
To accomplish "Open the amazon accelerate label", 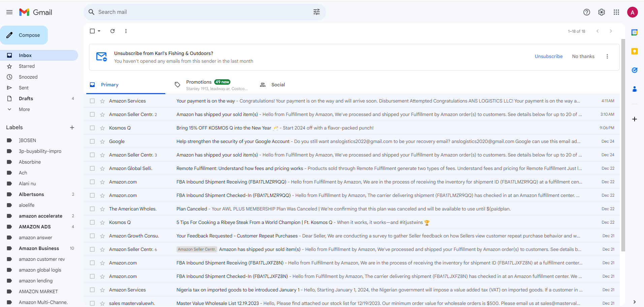I will click(x=39, y=216).
